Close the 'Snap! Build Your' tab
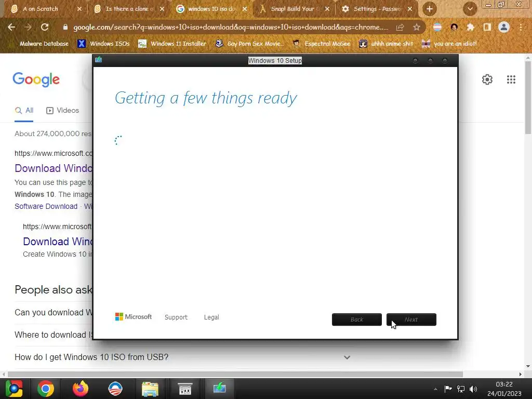This screenshot has height=399, width=532. (327, 9)
